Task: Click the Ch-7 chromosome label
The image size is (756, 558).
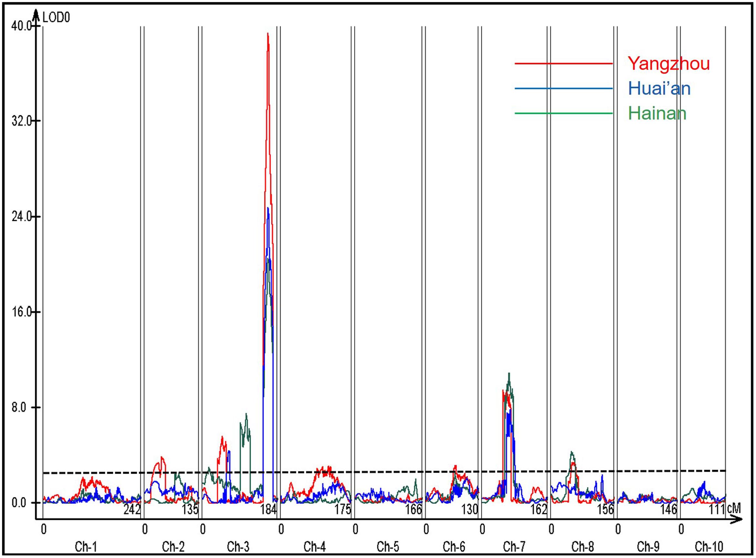Action: point(514,546)
